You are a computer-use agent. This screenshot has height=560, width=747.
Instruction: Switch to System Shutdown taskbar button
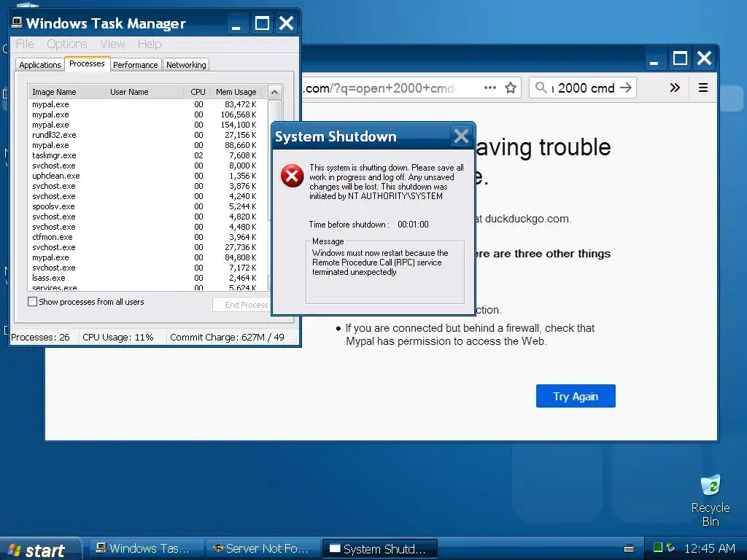[379, 548]
